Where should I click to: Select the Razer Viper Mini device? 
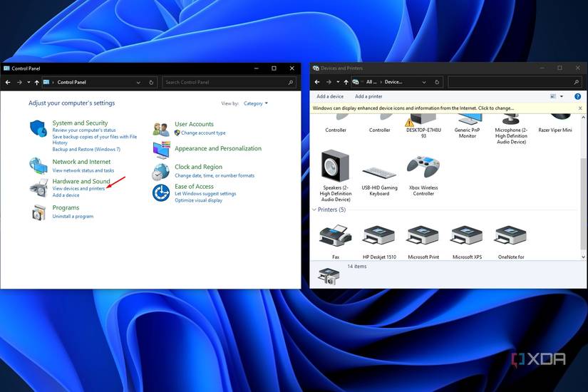[555, 124]
